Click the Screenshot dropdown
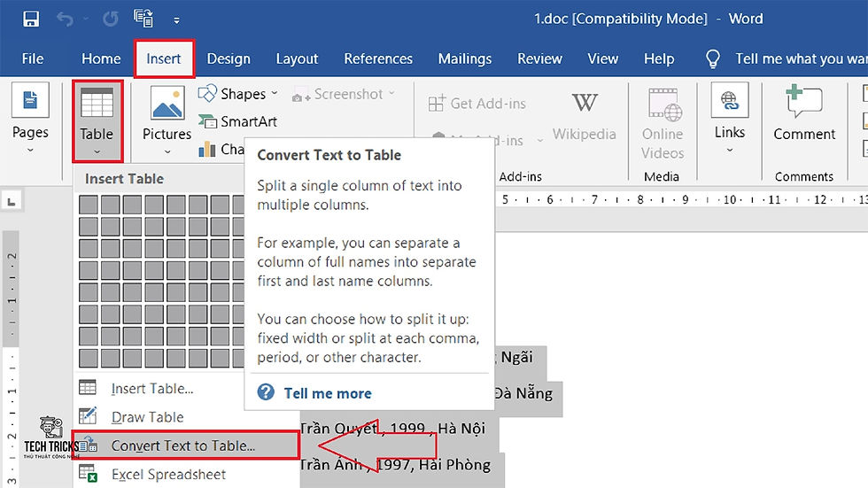Screen dimensions: 868x488 [344, 95]
